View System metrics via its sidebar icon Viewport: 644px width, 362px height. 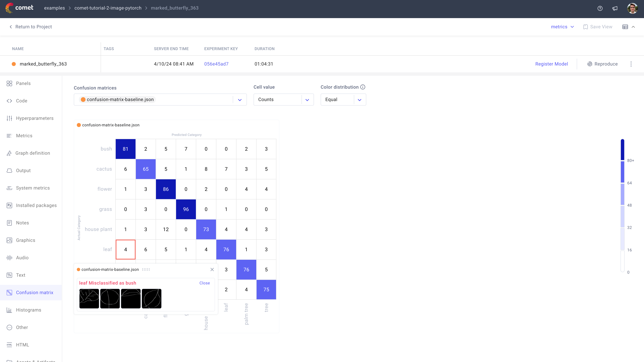coord(10,188)
